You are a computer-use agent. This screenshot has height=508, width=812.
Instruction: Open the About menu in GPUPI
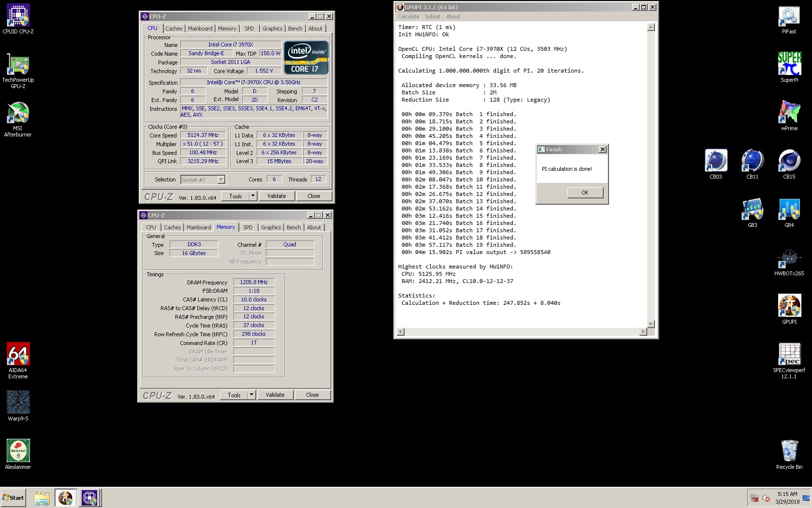(453, 16)
